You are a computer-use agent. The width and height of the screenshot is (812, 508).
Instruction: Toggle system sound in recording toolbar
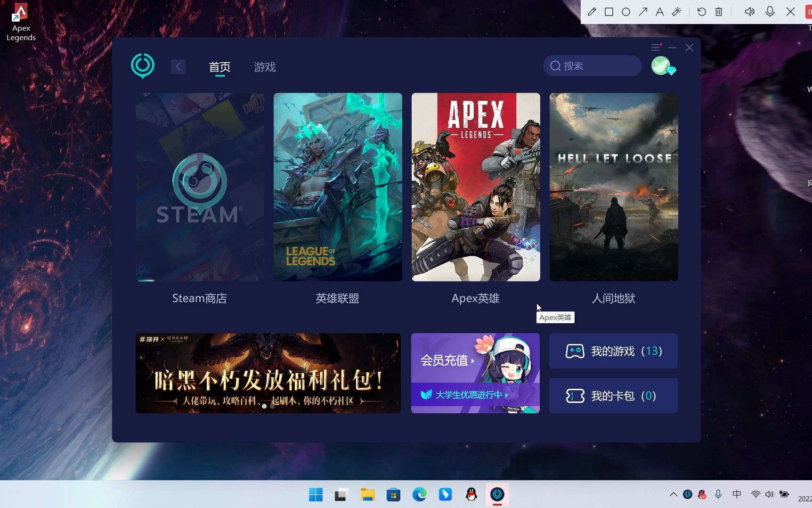[x=749, y=12]
